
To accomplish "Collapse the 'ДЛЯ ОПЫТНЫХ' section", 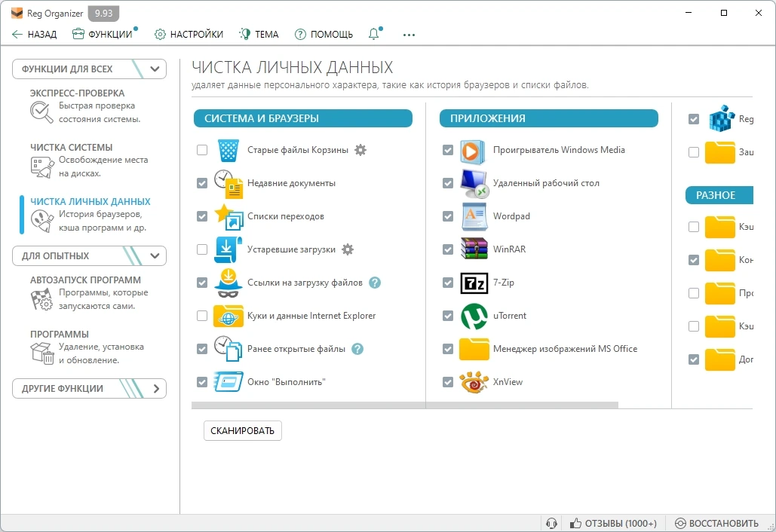I will (89, 255).
